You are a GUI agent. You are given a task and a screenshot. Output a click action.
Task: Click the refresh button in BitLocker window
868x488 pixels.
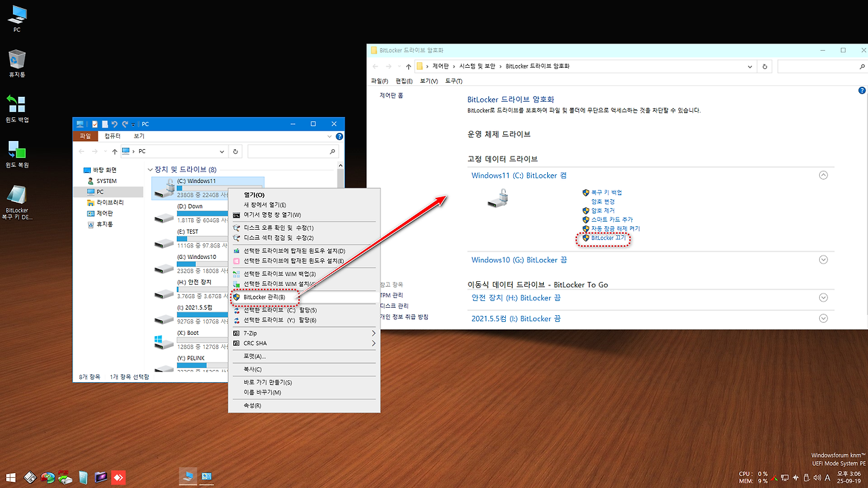765,66
